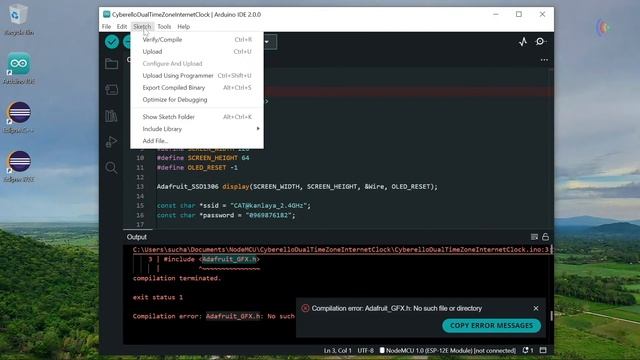The image size is (640, 360).
Task: Open the Help menu
Action: [183, 27]
